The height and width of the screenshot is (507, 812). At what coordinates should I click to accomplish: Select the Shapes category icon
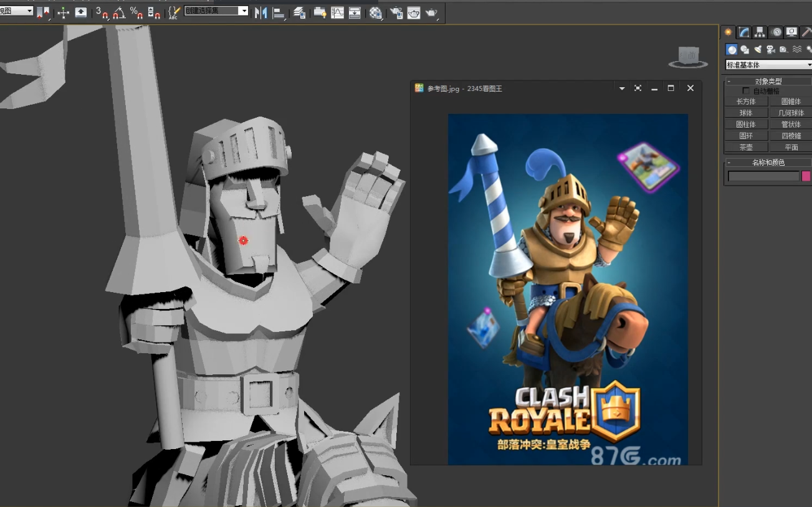745,49
